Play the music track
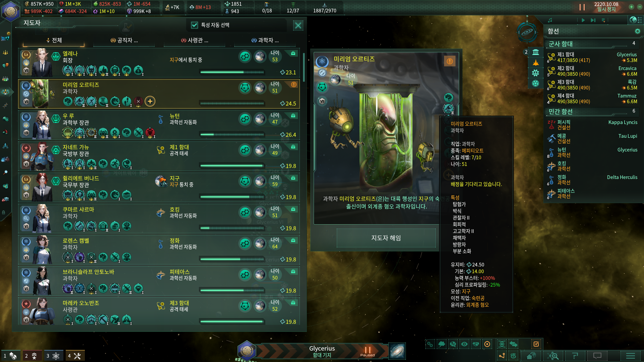Viewport: 644px width, 362px height. (x=583, y=20)
